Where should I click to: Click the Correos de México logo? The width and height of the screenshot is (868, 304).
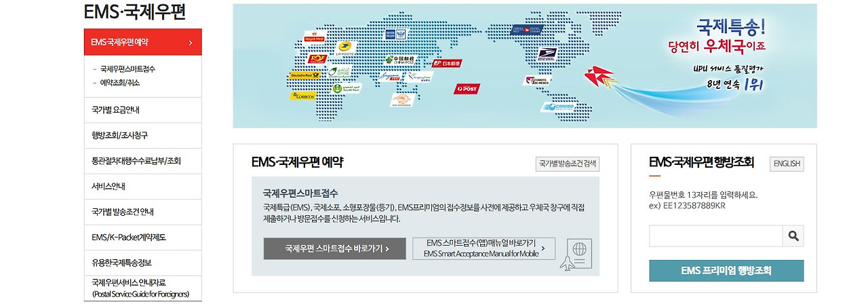click(538, 81)
